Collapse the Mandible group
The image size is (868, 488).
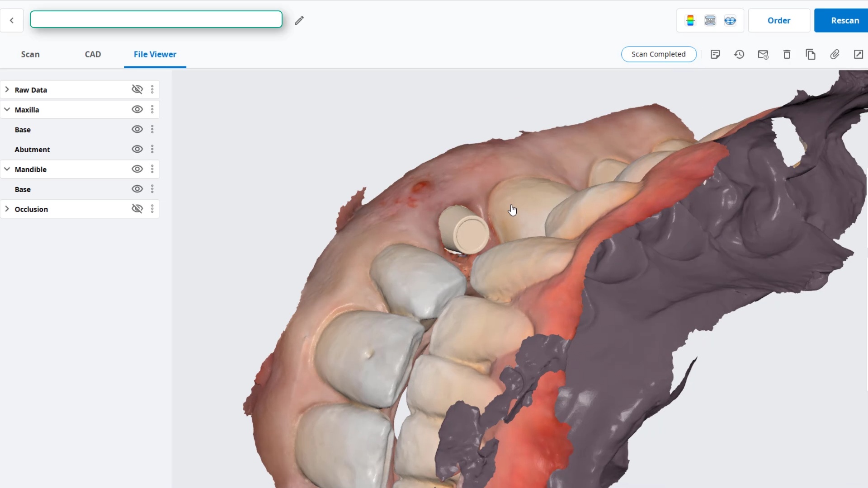[x=7, y=169]
